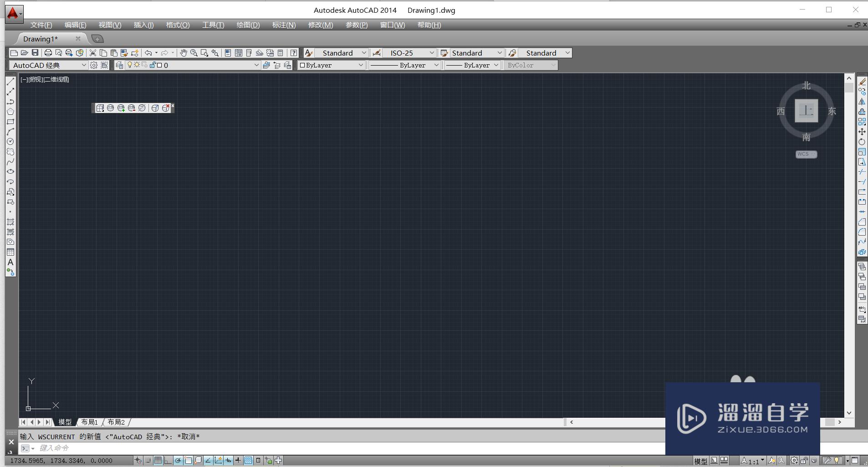Expand the WCS coordinate system dropdown
This screenshot has height=467, width=868.
point(807,154)
